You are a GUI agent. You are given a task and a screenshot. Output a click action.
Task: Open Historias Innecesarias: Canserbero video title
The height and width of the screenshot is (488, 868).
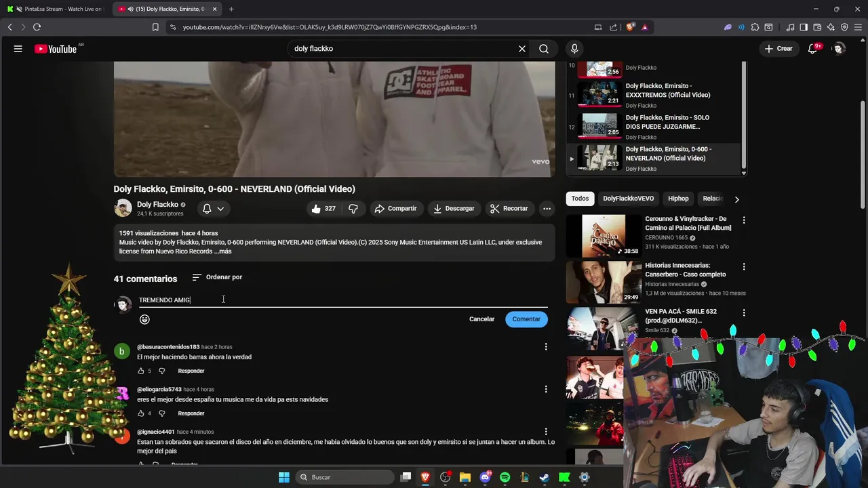[686, 270]
